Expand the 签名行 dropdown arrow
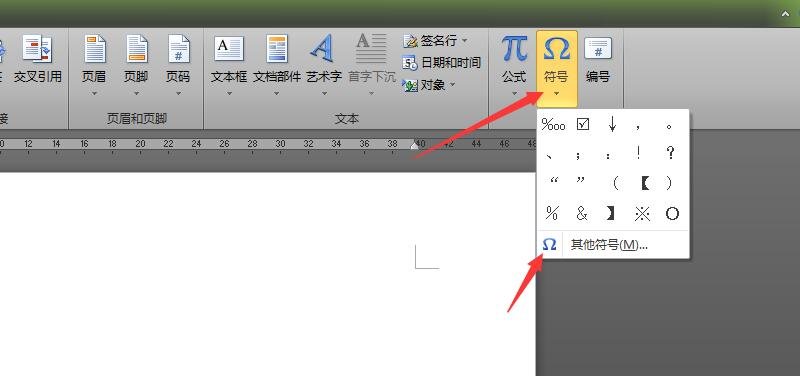 [464, 40]
